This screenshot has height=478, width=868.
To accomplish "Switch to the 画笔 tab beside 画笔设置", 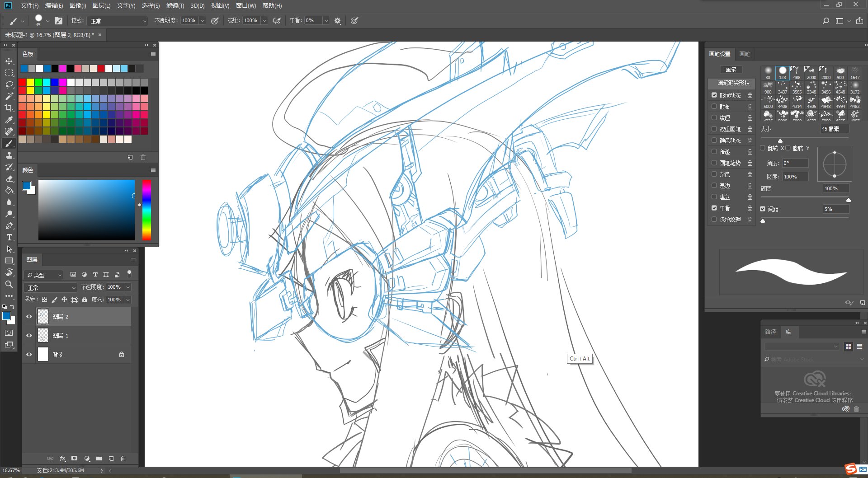I will (745, 54).
